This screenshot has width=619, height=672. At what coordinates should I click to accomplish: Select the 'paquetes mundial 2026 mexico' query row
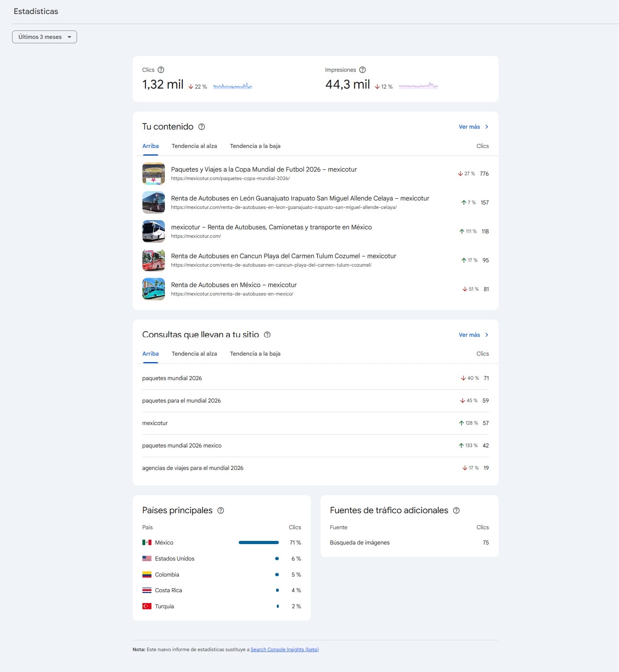pos(182,445)
